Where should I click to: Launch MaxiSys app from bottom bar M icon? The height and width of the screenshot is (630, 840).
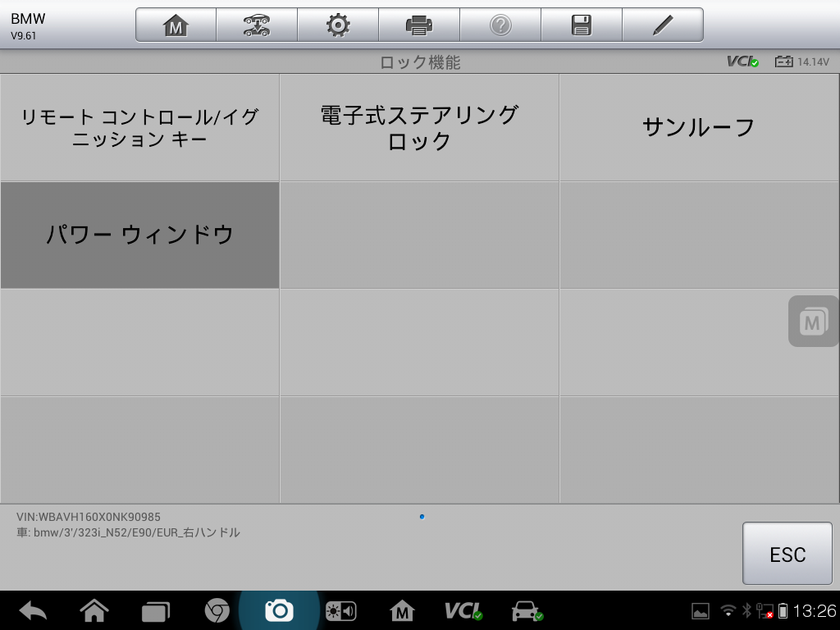click(403, 610)
